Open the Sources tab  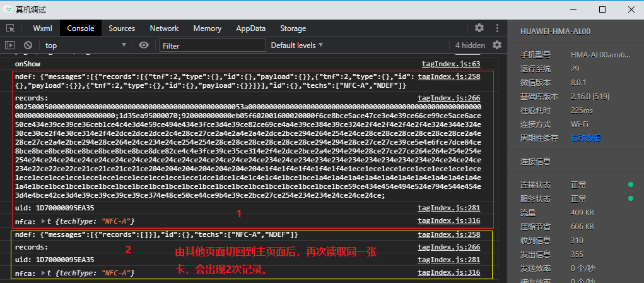click(122, 28)
